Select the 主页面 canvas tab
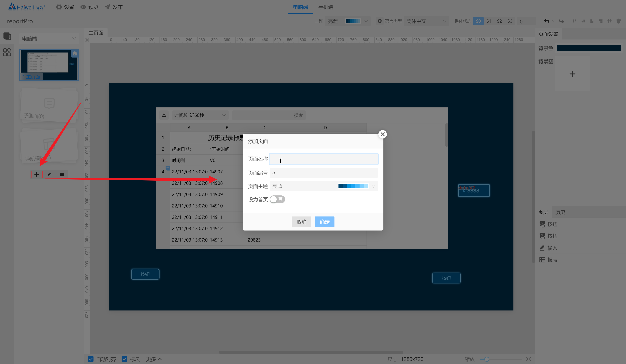The width and height of the screenshot is (626, 364). click(96, 33)
